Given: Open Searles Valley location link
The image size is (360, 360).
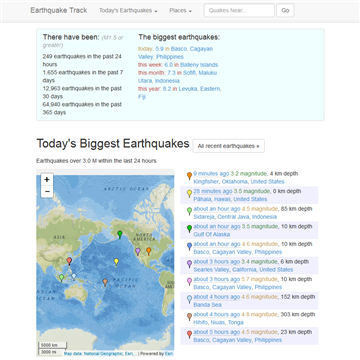Looking at the screenshot, I should pos(211,270).
